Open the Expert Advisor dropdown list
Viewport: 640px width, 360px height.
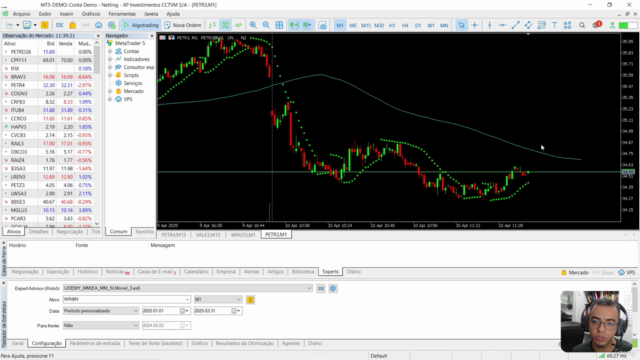click(x=309, y=288)
